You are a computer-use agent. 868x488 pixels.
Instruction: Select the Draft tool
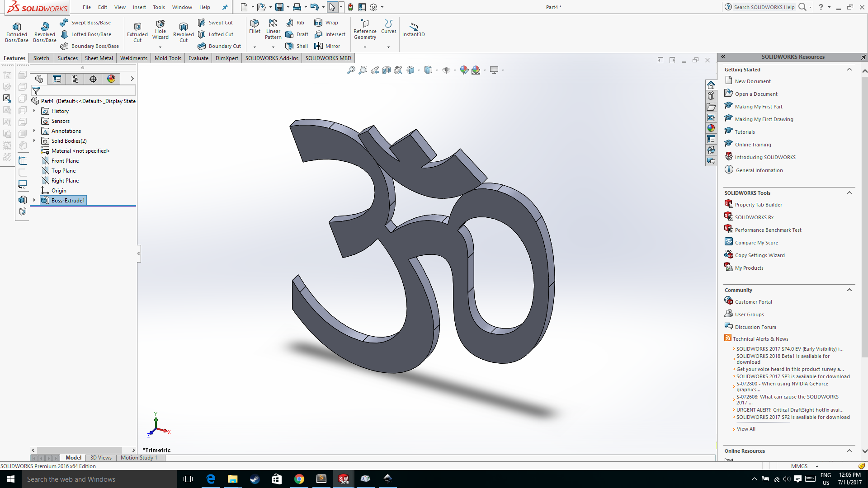pos(297,34)
